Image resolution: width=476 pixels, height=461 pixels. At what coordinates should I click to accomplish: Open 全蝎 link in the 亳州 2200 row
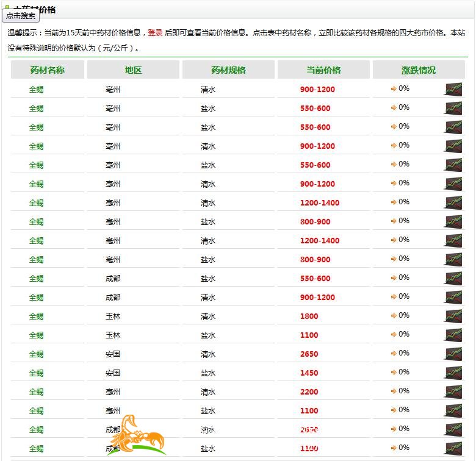click(37, 392)
